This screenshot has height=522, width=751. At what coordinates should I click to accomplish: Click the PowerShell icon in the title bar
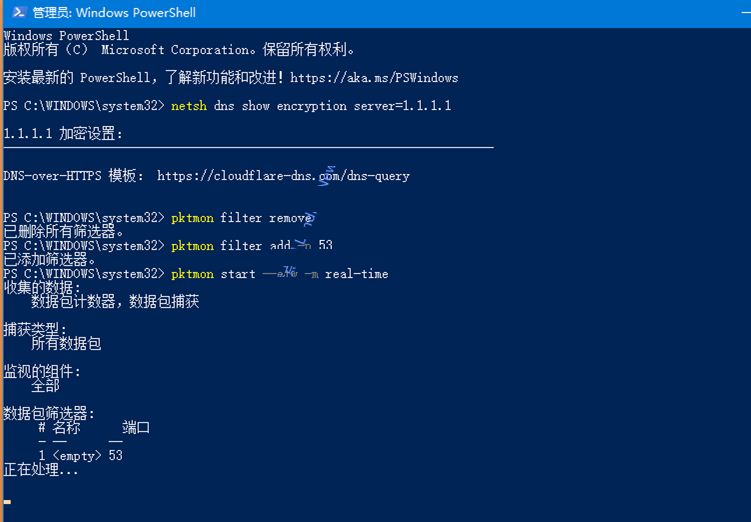pos(18,12)
